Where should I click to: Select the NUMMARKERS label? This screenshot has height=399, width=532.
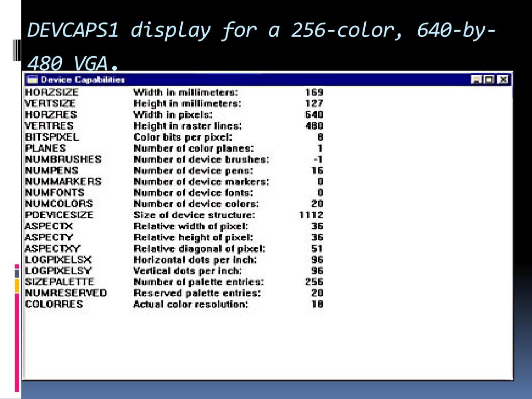click(x=63, y=181)
